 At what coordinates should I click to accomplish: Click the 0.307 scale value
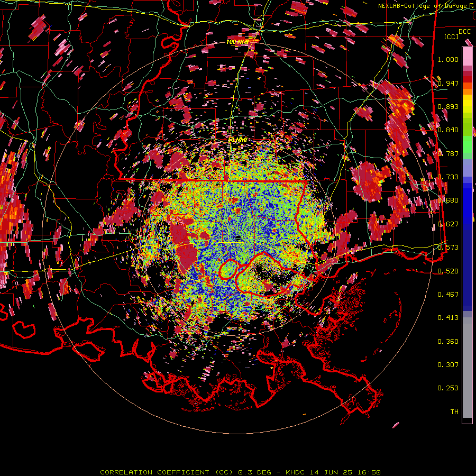pyautogui.click(x=448, y=364)
